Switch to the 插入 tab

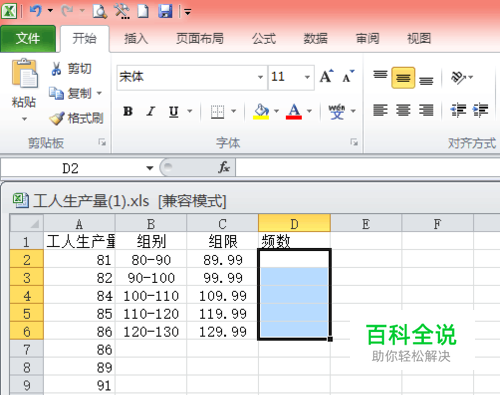click(136, 39)
